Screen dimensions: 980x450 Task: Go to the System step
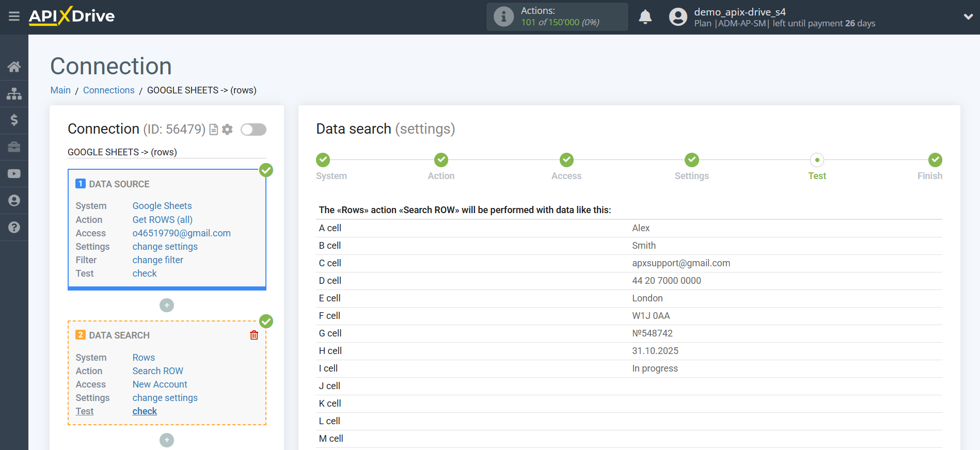click(323, 160)
